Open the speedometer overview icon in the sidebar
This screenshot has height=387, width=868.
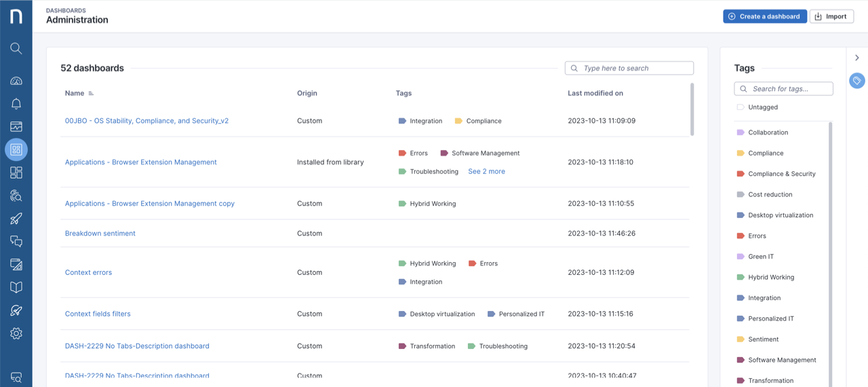pyautogui.click(x=16, y=81)
